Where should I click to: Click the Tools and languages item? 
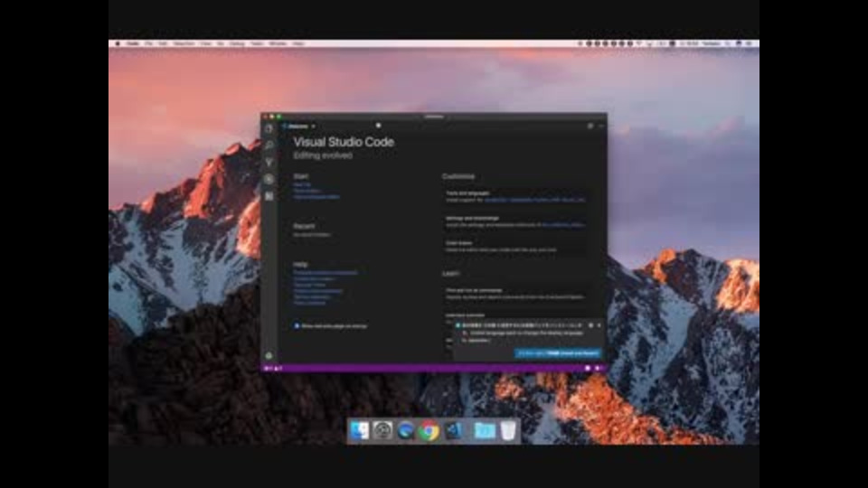click(x=515, y=196)
